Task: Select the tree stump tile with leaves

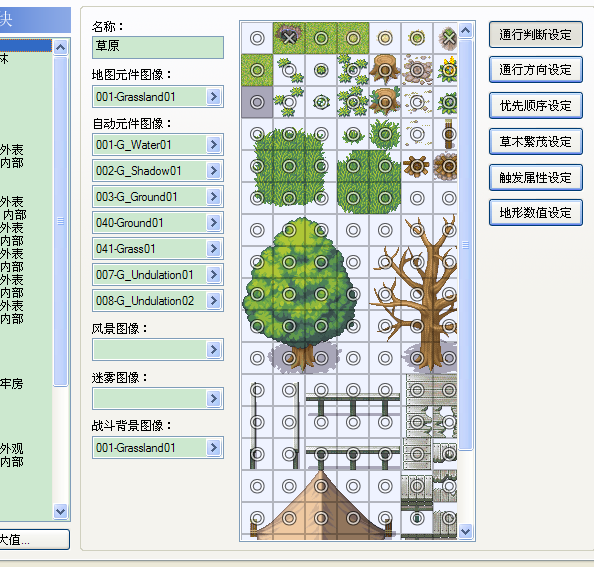Action: [385, 102]
